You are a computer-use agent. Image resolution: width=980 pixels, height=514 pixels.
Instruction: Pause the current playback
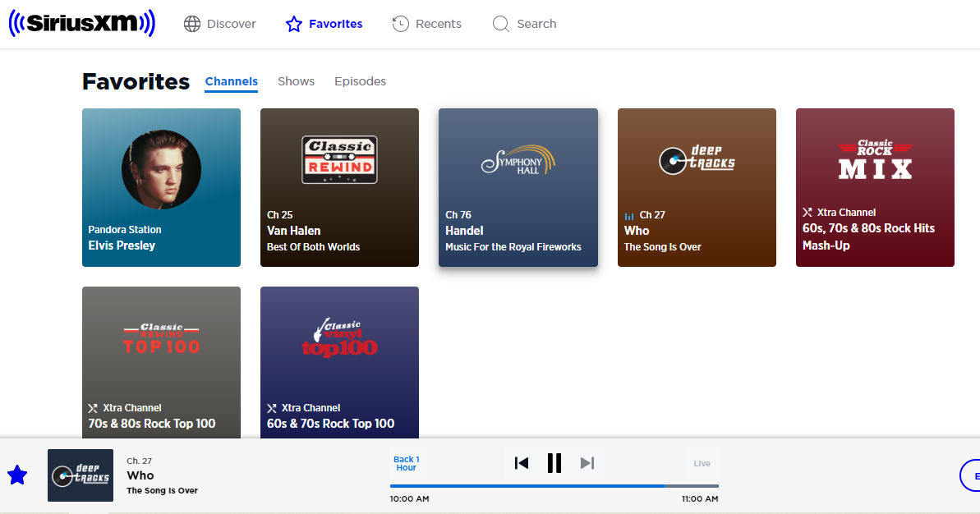tap(554, 463)
